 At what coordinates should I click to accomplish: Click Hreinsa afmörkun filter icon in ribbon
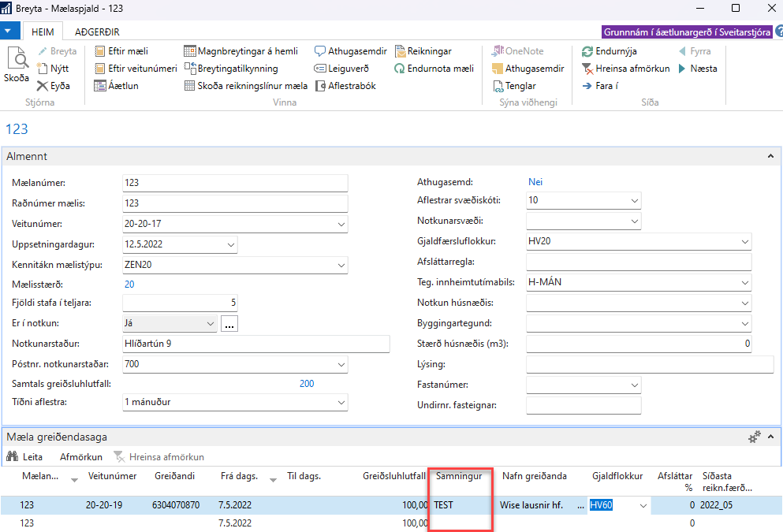(587, 69)
